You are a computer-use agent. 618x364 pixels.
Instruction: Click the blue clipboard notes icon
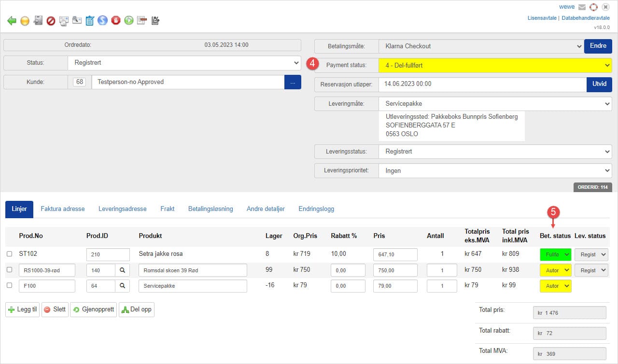[90, 21]
